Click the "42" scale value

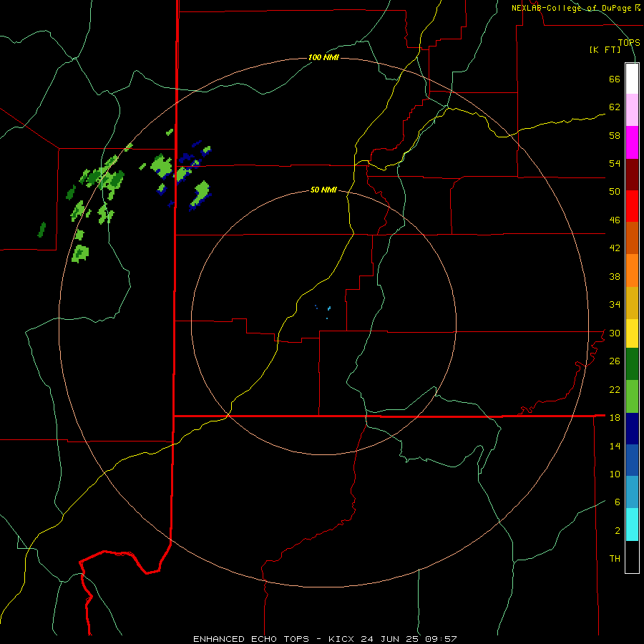tap(615, 248)
